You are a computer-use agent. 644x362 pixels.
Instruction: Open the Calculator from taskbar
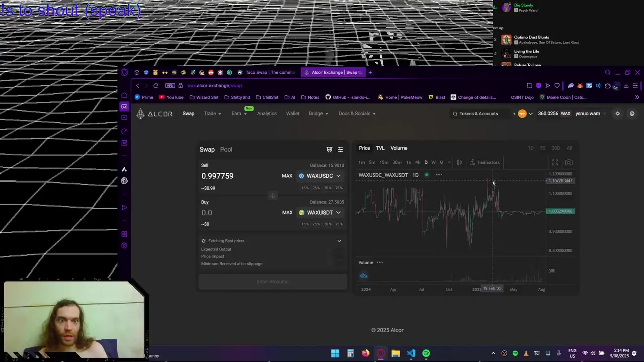point(350,353)
